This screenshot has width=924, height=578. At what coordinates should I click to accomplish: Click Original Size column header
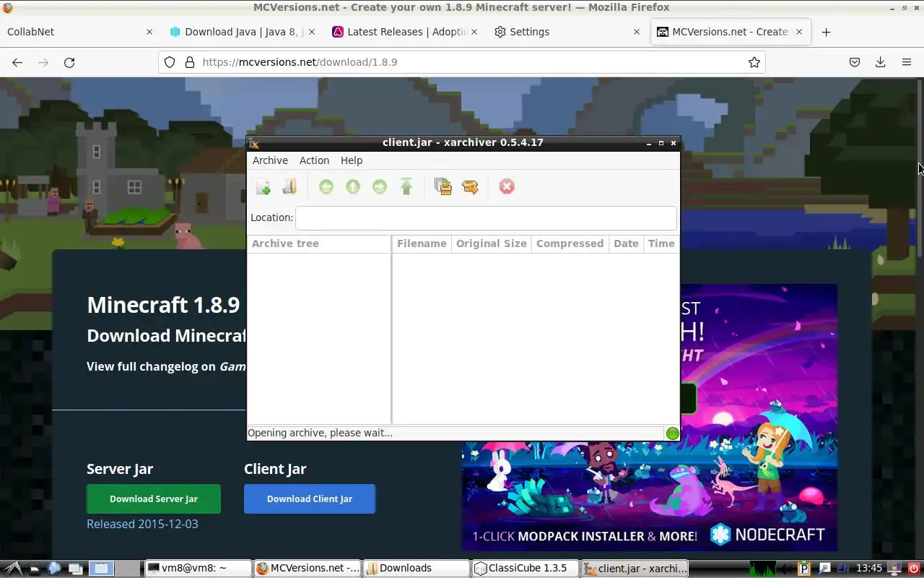pyautogui.click(x=491, y=244)
